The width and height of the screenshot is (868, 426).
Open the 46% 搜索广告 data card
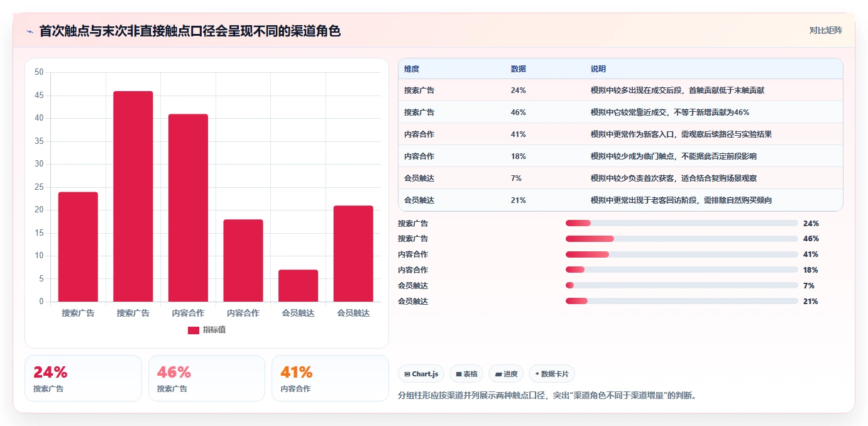point(207,378)
